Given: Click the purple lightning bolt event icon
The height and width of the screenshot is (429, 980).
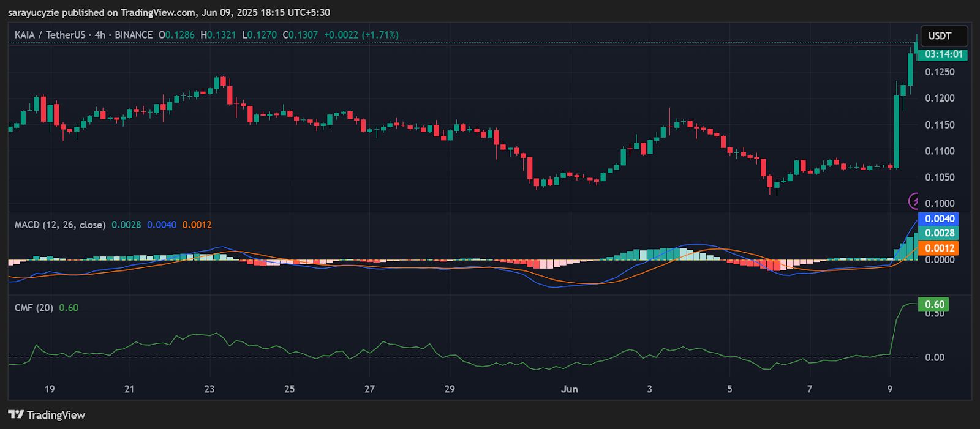Looking at the screenshot, I should tap(914, 201).
